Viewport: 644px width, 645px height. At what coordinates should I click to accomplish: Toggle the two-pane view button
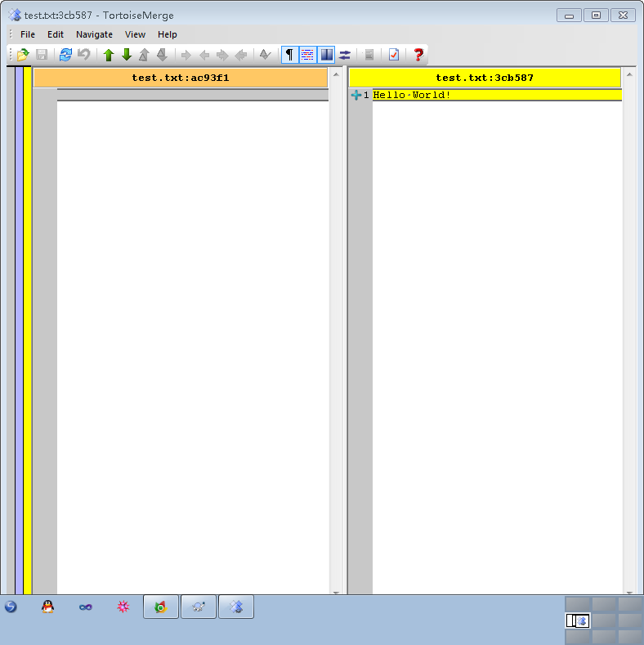point(326,55)
